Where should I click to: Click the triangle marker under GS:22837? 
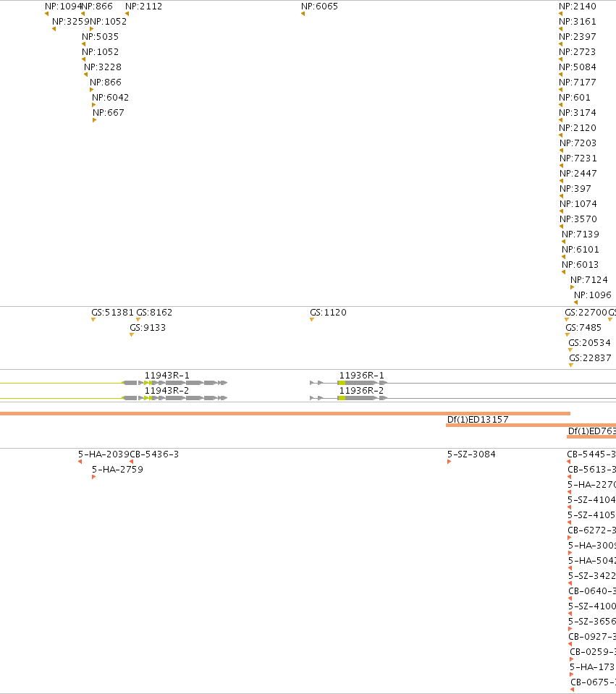coord(571,365)
